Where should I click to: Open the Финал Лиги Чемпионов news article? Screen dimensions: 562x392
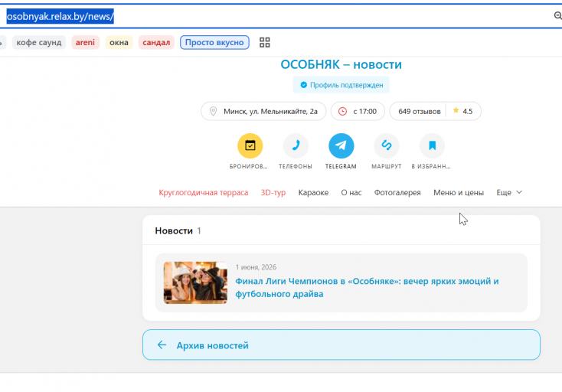tap(367, 287)
